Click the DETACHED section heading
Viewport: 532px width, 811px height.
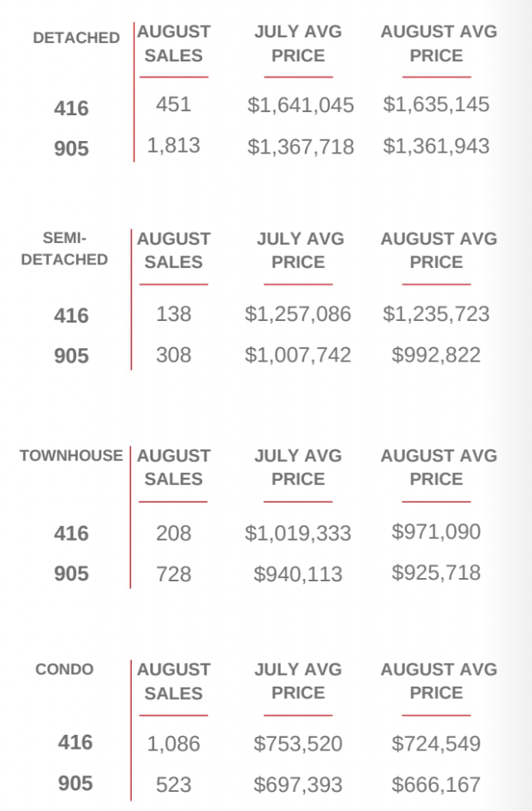[x=76, y=38]
